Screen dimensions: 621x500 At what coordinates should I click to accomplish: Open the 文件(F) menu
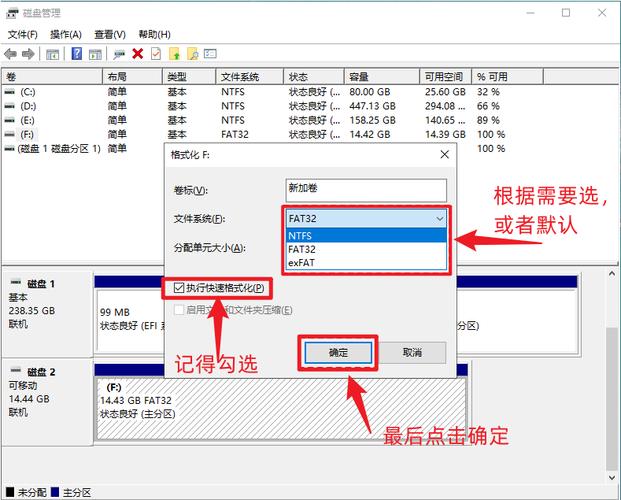coord(23,35)
